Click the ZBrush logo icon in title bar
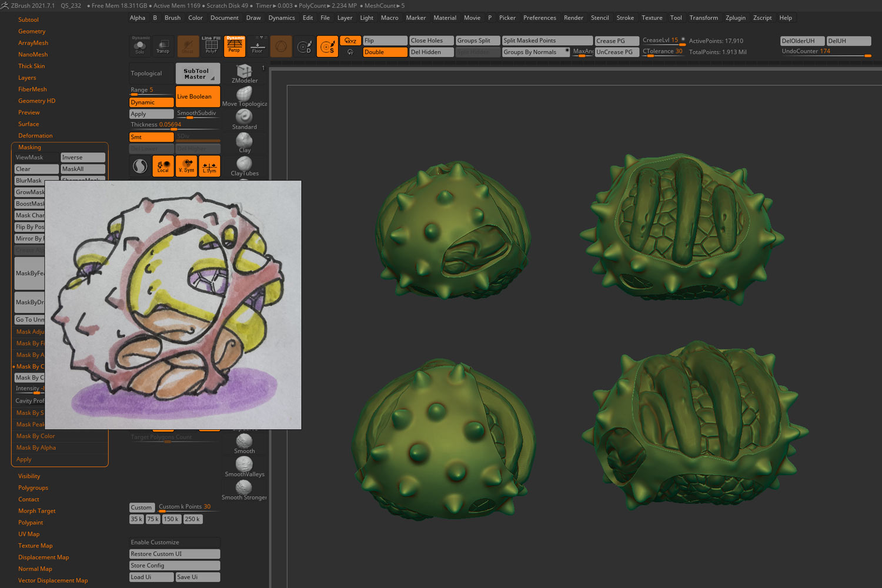The height and width of the screenshot is (588, 882). pos(5,5)
